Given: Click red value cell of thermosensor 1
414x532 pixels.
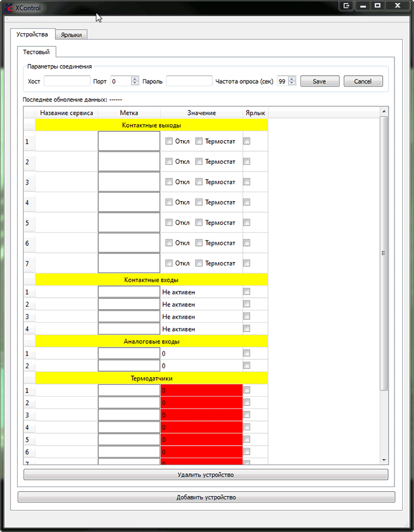Looking at the screenshot, I should 202,391.
